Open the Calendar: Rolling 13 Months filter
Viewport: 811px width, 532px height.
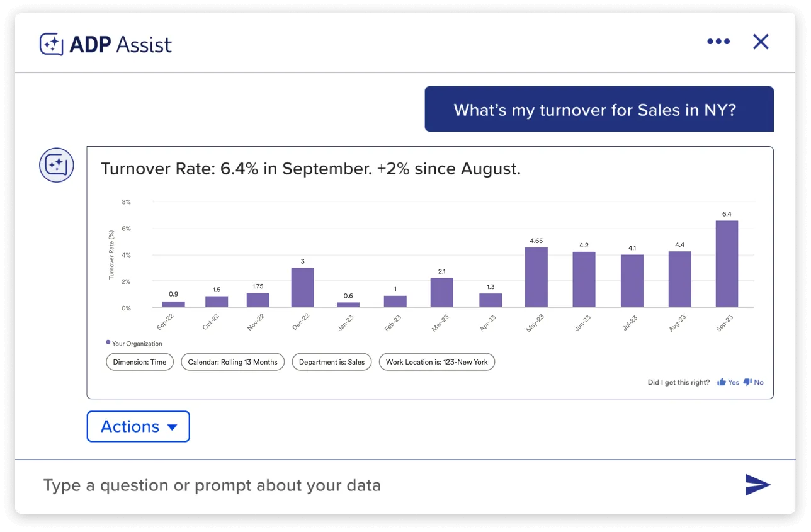point(232,361)
